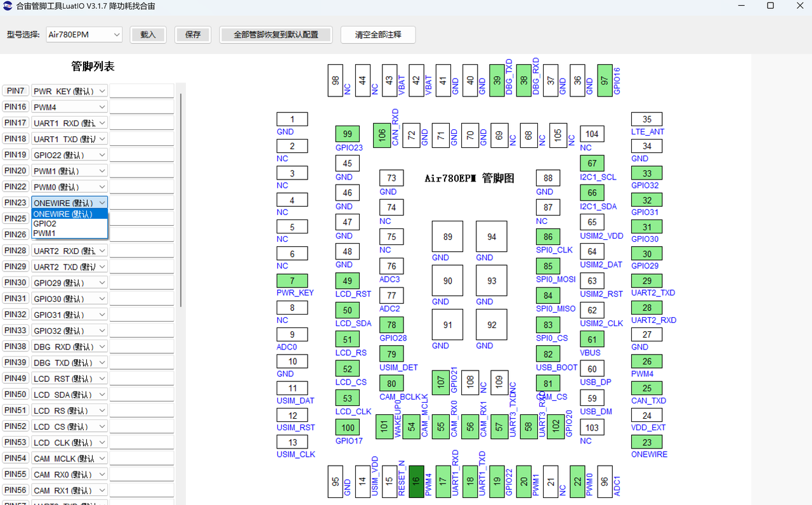Screen dimensions: 812x505
Task: Select pin 23 ONEWIRE block in diagram
Action: click(646, 443)
